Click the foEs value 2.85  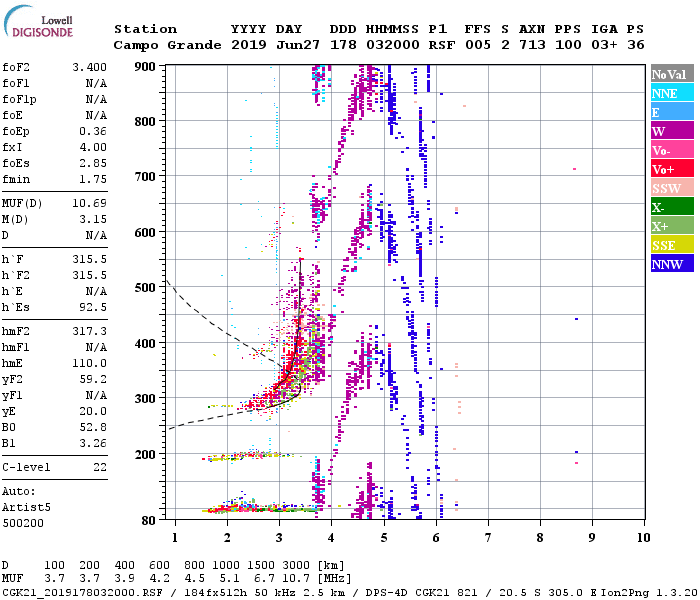93,163
